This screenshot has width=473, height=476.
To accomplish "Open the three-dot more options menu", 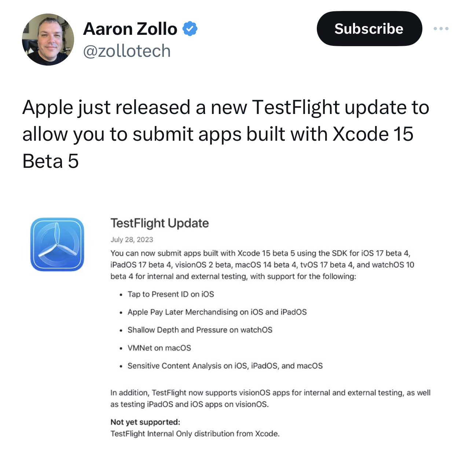I will pyautogui.click(x=441, y=29).
